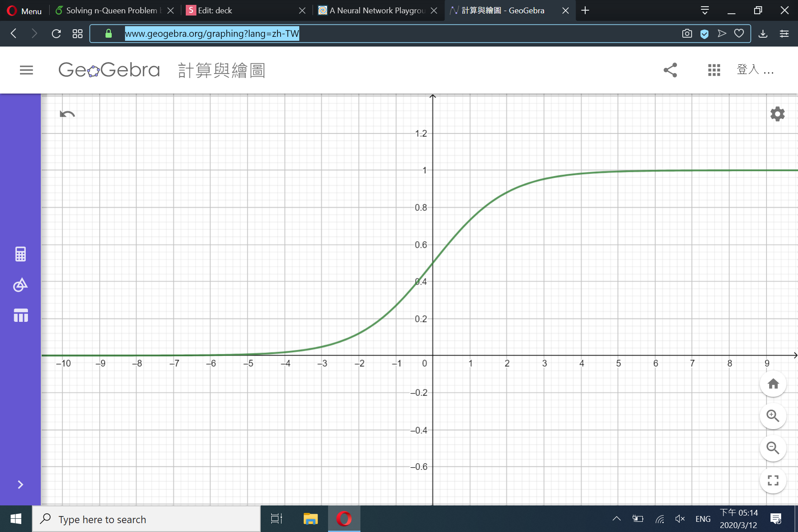Open Opera speed dial start page
798x532 pixels.
tap(78, 33)
